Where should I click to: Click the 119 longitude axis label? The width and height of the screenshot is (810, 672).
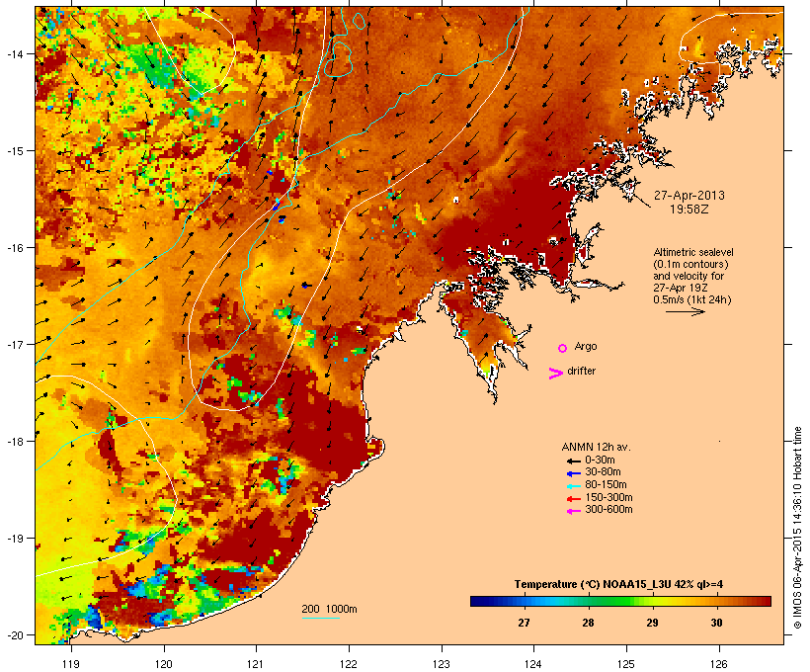[71, 664]
